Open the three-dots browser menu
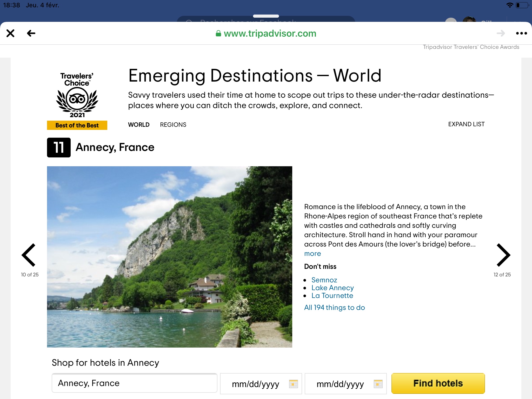532x399 pixels. 521,33
